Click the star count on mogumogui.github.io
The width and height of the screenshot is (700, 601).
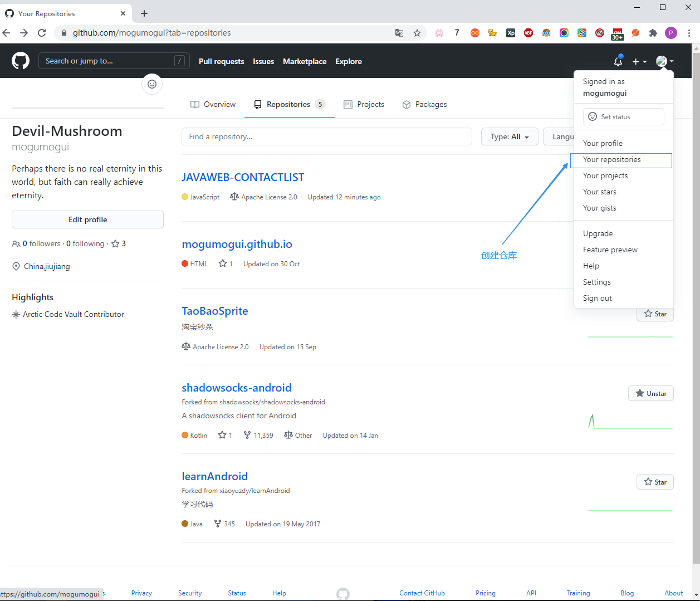226,263
